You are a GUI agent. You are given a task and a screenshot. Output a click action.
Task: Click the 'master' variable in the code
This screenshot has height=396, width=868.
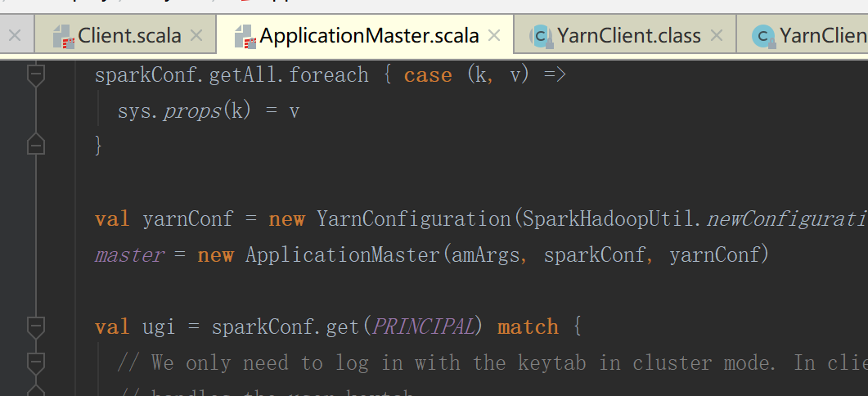[x=129, y=255]
